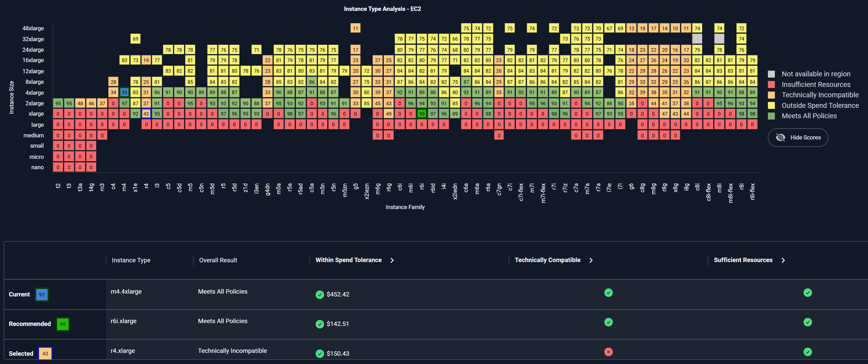This screenshot has width=868, height=364.
Task: Expand the Within Spend Tolerance column chevron
Action: coord(392,260)
